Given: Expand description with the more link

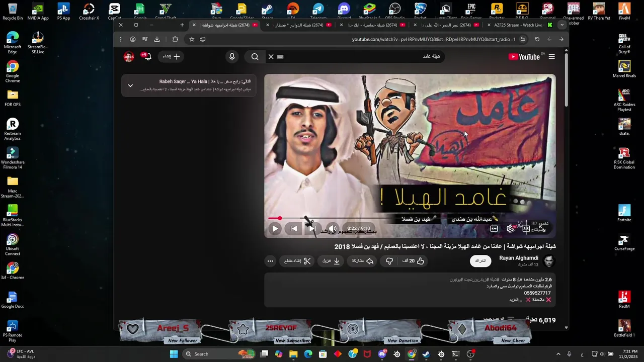Looking at the screenshot, I should pyautogui.click(x=516, y=300).
